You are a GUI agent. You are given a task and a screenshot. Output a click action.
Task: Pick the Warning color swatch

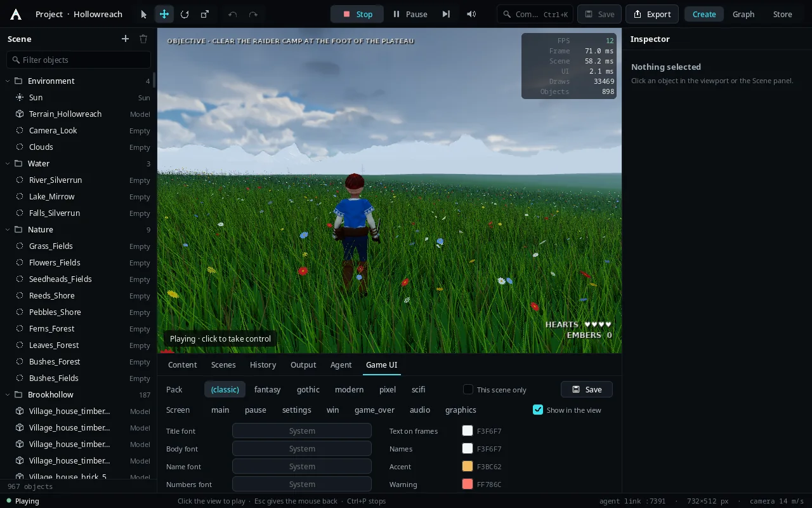pos(468,484)
